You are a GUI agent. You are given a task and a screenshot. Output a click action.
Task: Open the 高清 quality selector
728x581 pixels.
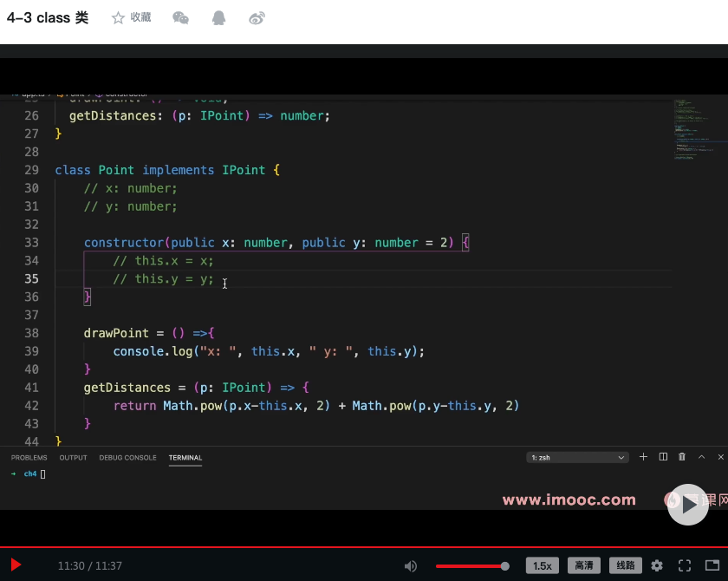583,565
